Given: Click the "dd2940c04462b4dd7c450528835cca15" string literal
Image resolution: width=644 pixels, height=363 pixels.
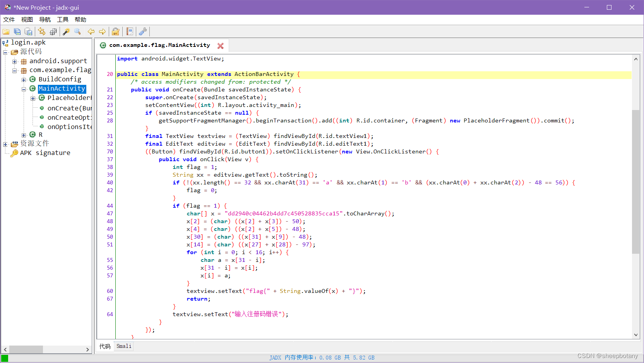Looking at the screenshot, I should (x=284, y=213).
